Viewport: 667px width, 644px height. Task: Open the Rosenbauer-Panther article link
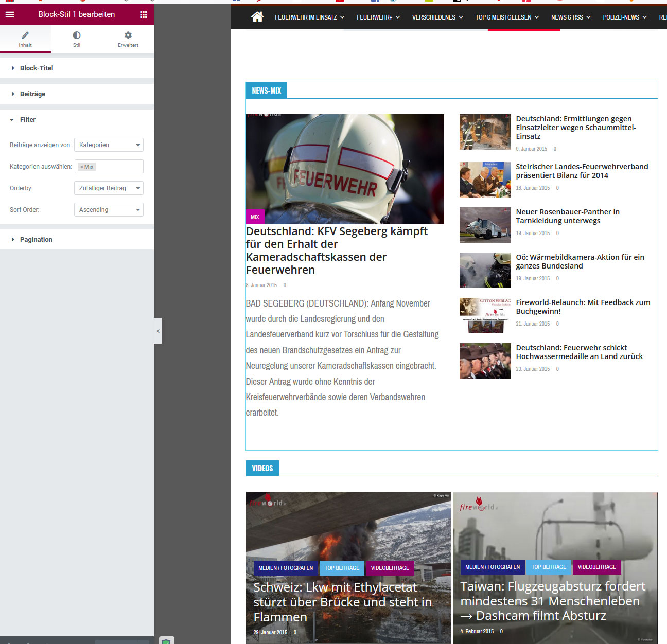pos(567,216)
